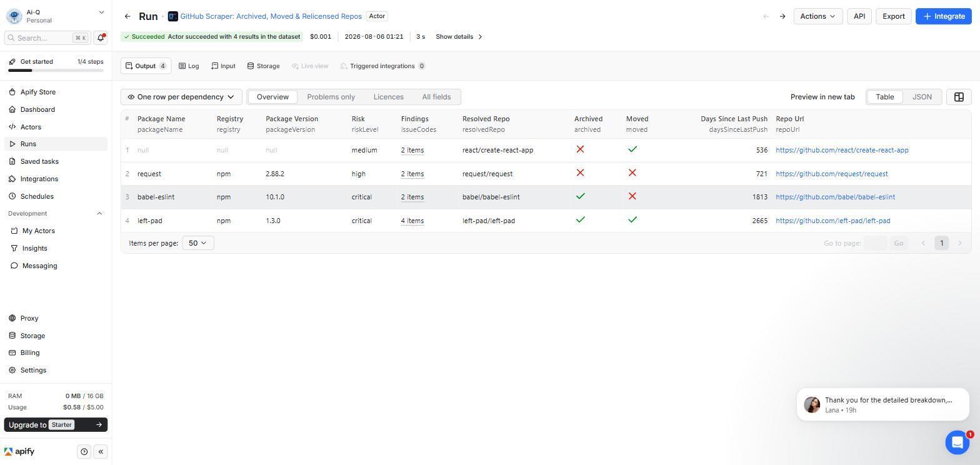
Task: Open Saved tasks in sidebar
Action: tap(56, 161)
